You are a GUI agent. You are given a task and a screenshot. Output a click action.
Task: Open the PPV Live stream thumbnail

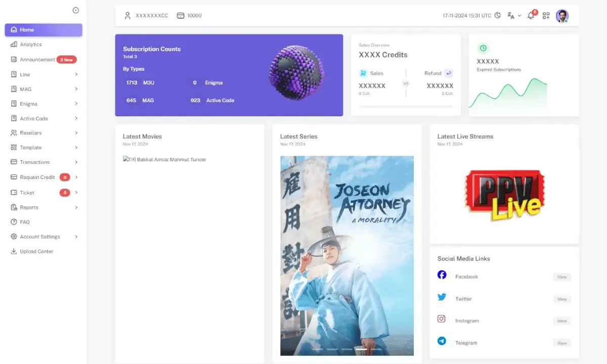[x=504, y=196]
